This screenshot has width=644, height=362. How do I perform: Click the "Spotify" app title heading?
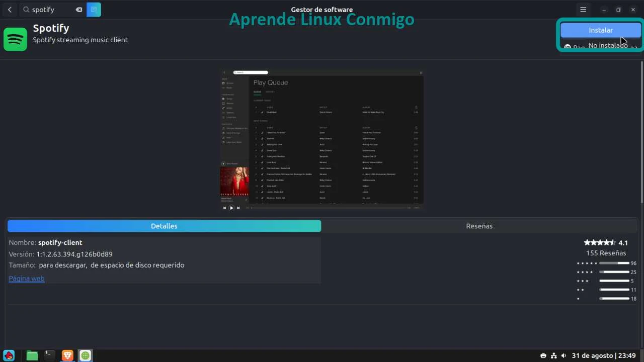coord(51,28)
